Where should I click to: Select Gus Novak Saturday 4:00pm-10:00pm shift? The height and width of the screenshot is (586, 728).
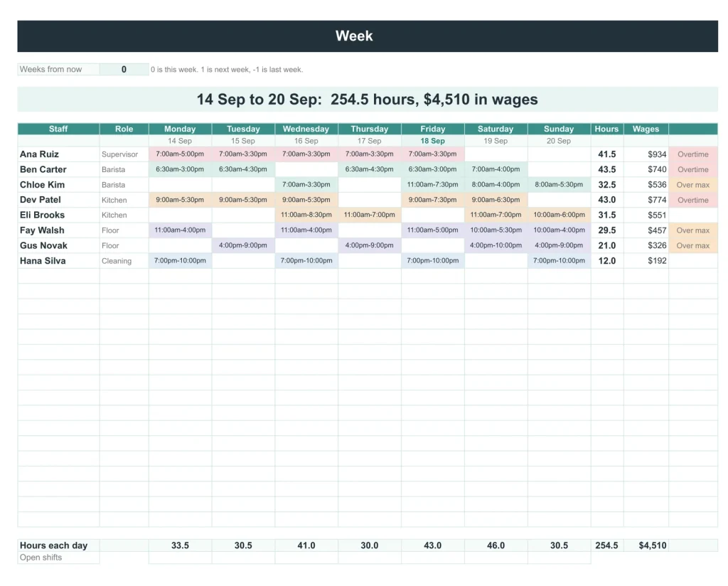pyautogui.click(x=496, y=245)
